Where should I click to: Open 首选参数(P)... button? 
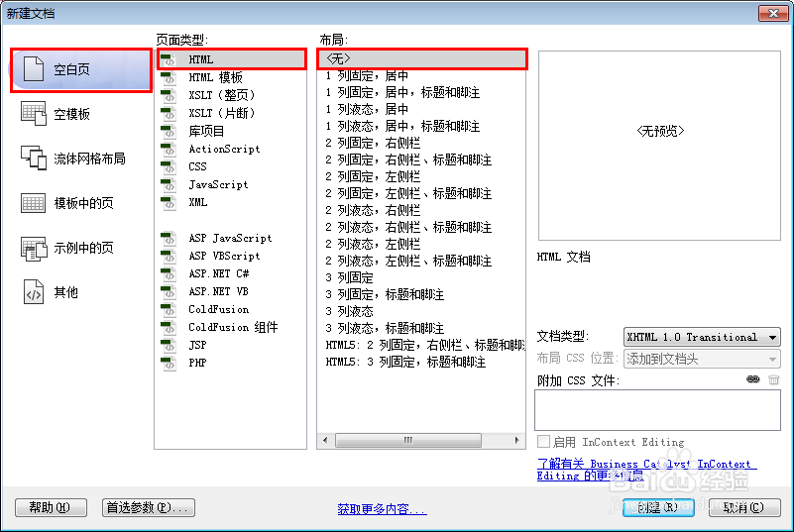(149, 507)
